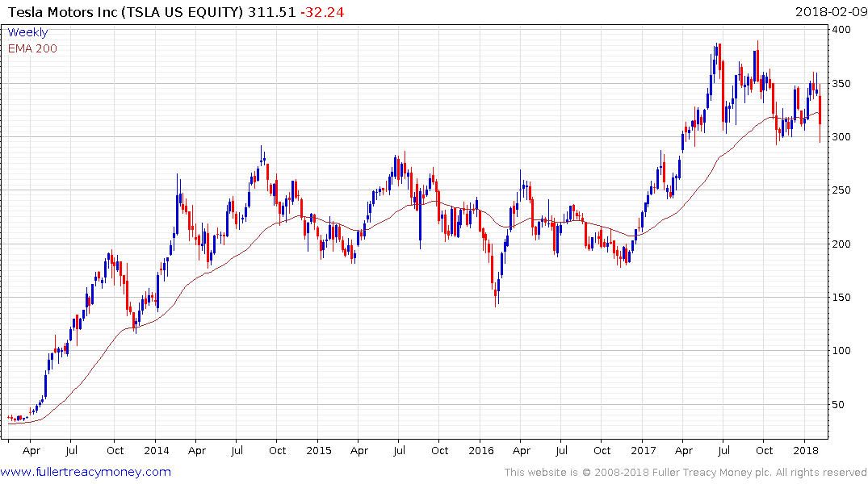Click the 2017 year label on time axis
This screenshot has width=868, height=484.
click(644, 450)
